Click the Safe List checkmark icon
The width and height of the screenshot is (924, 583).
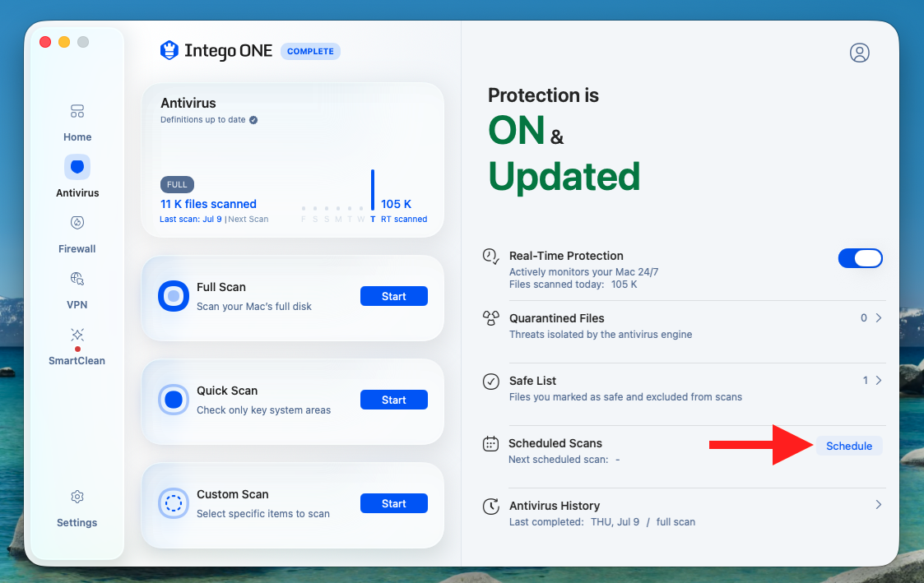tap(491, 381)
